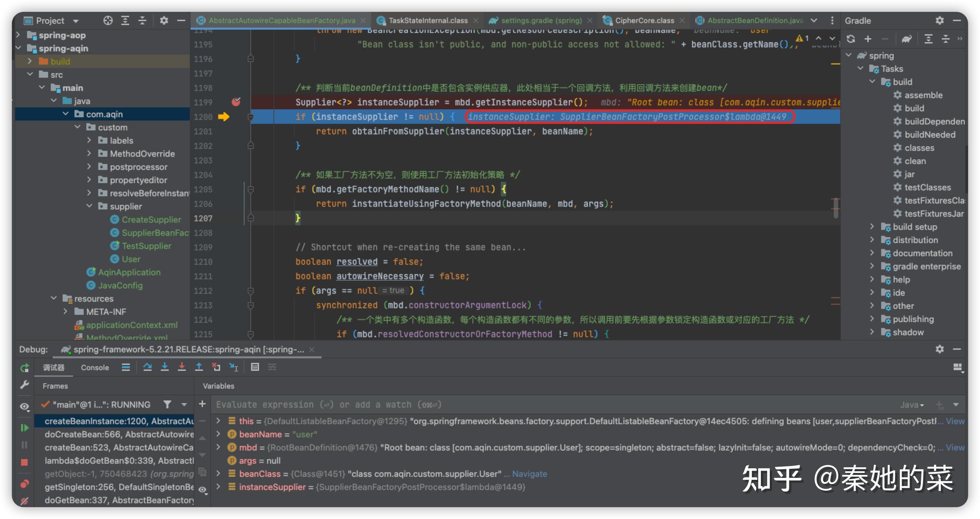Viewport: 980px width, 519px height.
Task: Click the Expand All icon in Project panel
Action: click(125, 20)
